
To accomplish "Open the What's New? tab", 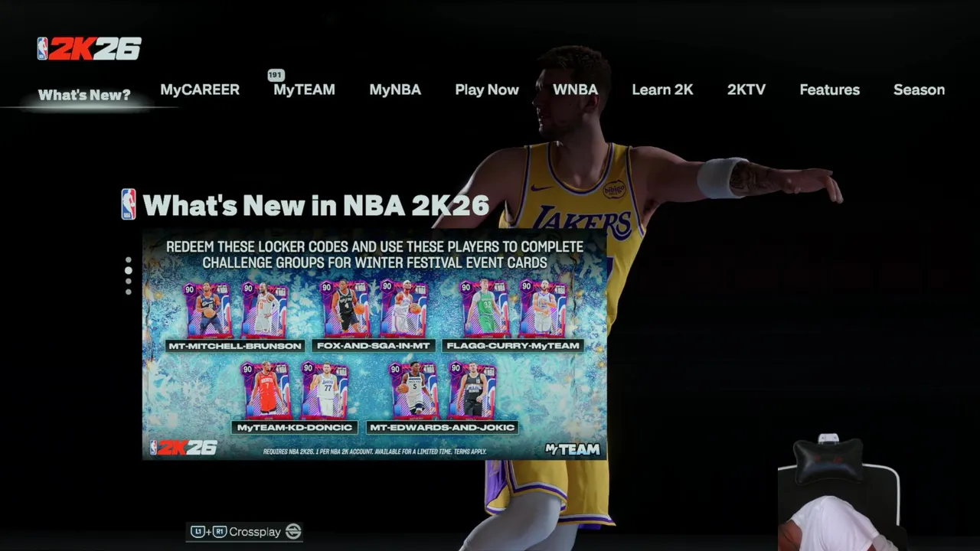I will (84, 95).
